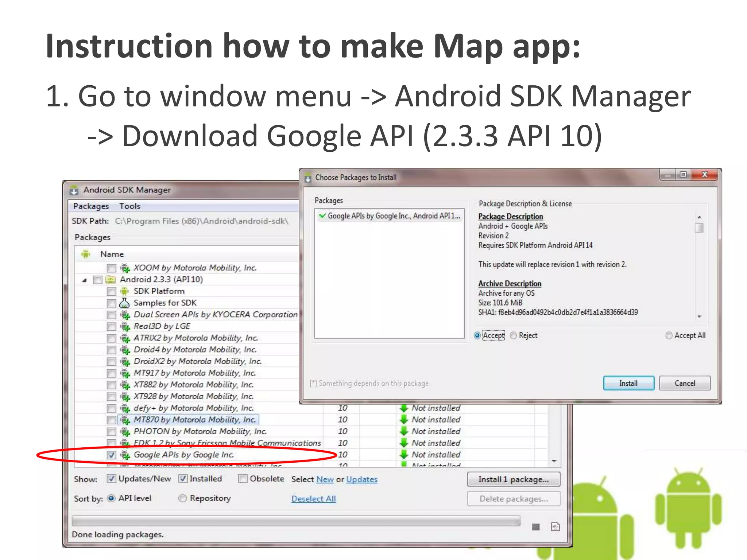Click the Updates selection link
The image size is (747, 560).
click(x=362, y=479)
